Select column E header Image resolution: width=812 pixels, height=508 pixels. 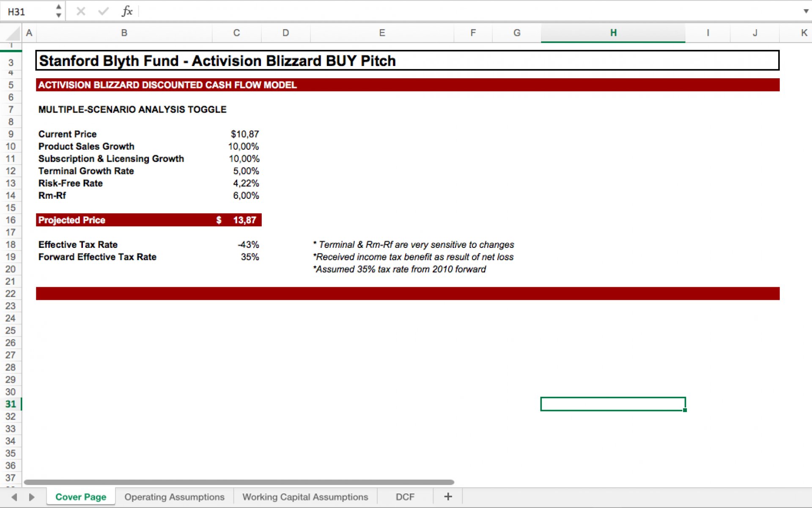pos(382,33)
